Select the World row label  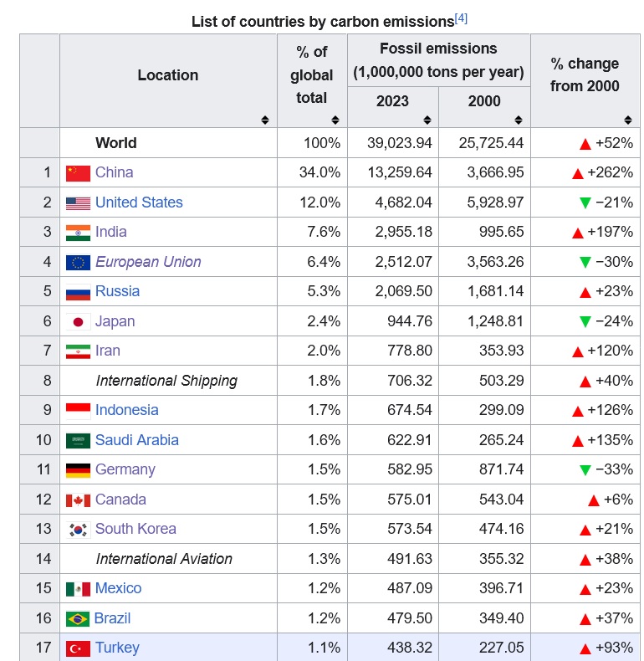click(x=116, y=143)
